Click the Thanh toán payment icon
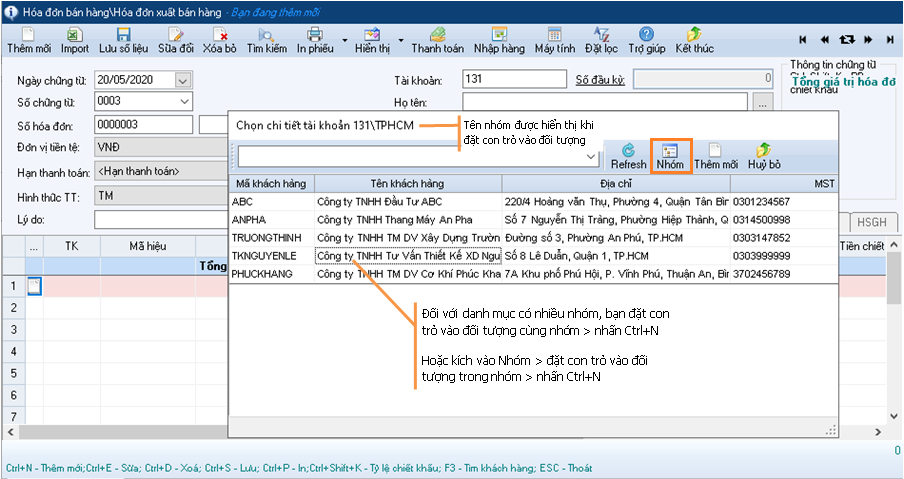 coord(437,40)
